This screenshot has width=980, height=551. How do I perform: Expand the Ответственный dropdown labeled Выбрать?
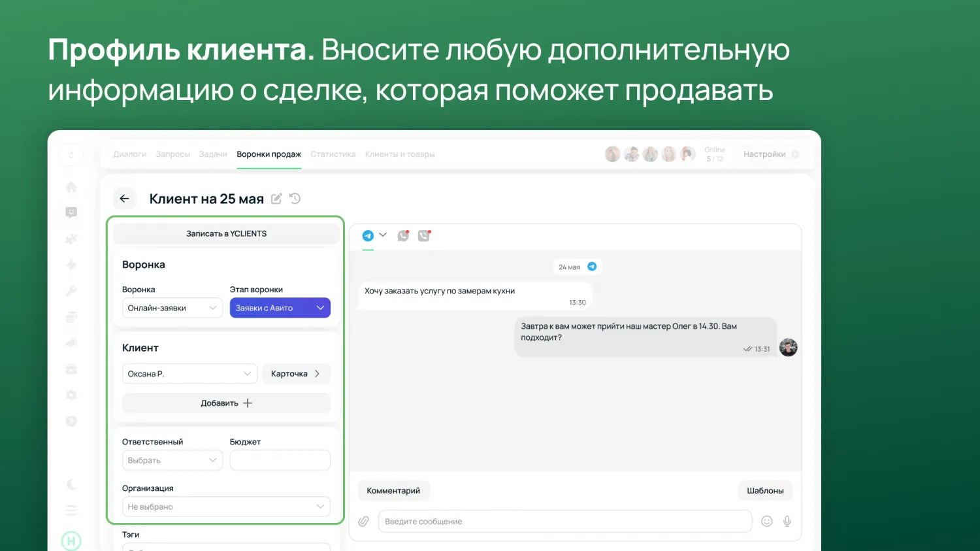pyautogui.click(x=172, y=460)
